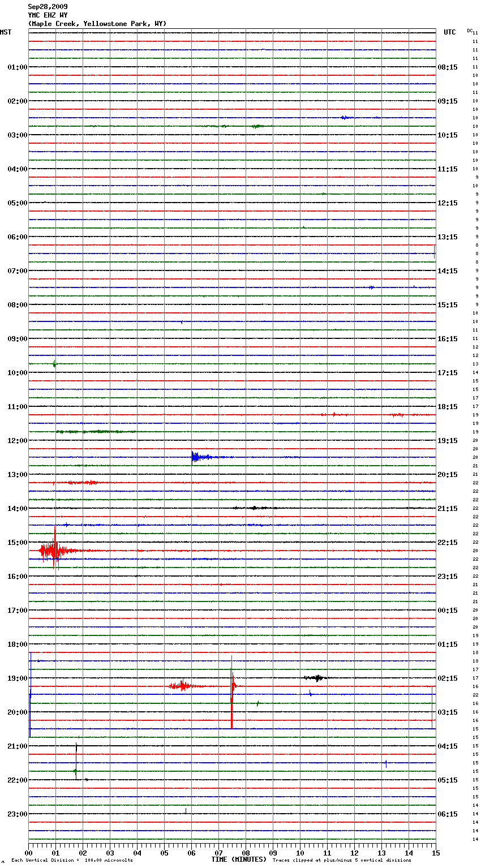Image resolution: width=481 pixels, height=868 pixels.
Task: Click the UTC column header
Action: [449, 32]
